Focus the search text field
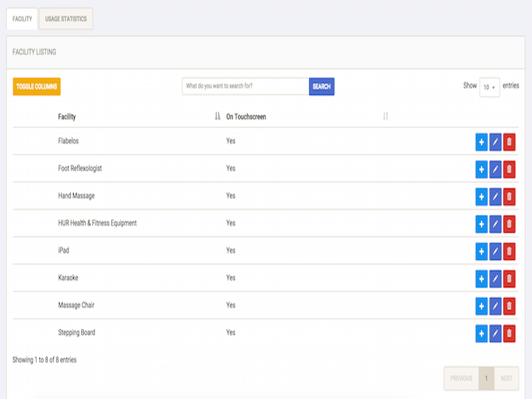This screenshot has width=532, height=399. click(x=245, y=86)
